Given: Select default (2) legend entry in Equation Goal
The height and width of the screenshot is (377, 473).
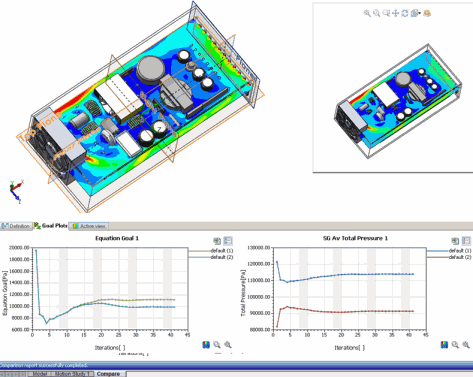Looking at the screenshot, I should pyautogui.click(x=222, y=257).
